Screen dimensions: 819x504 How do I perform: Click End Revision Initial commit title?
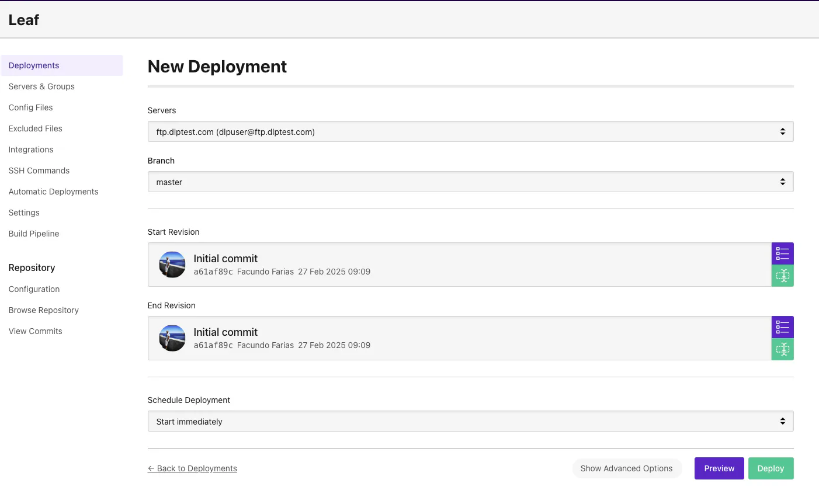pos(225,332)
